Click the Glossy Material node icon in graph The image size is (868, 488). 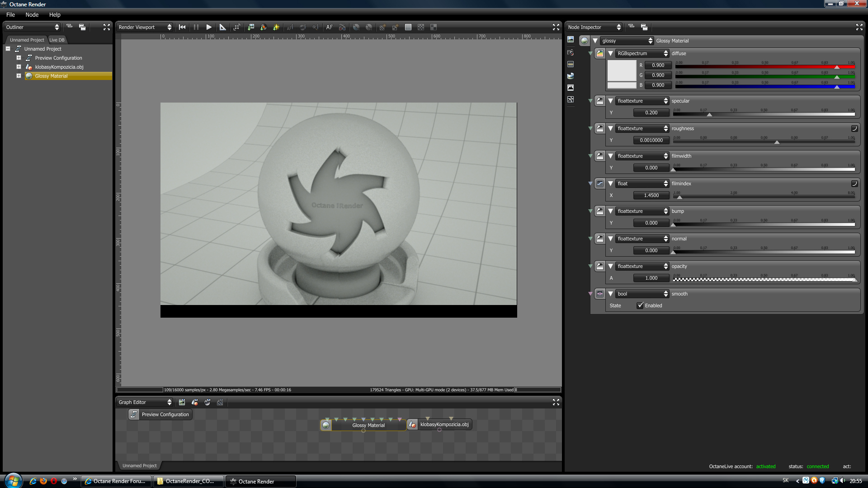pos(326,425)
